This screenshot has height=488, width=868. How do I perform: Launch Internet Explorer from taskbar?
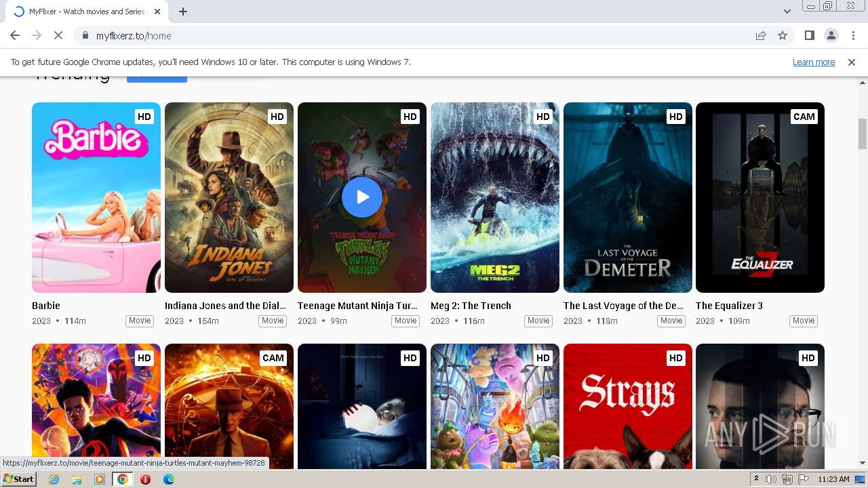point(54,479)
